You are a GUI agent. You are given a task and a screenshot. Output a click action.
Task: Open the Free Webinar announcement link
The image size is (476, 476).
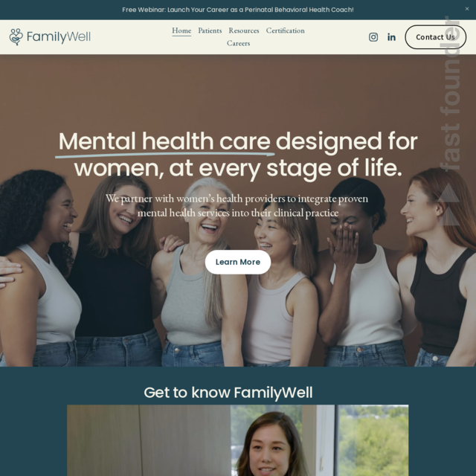238,10
